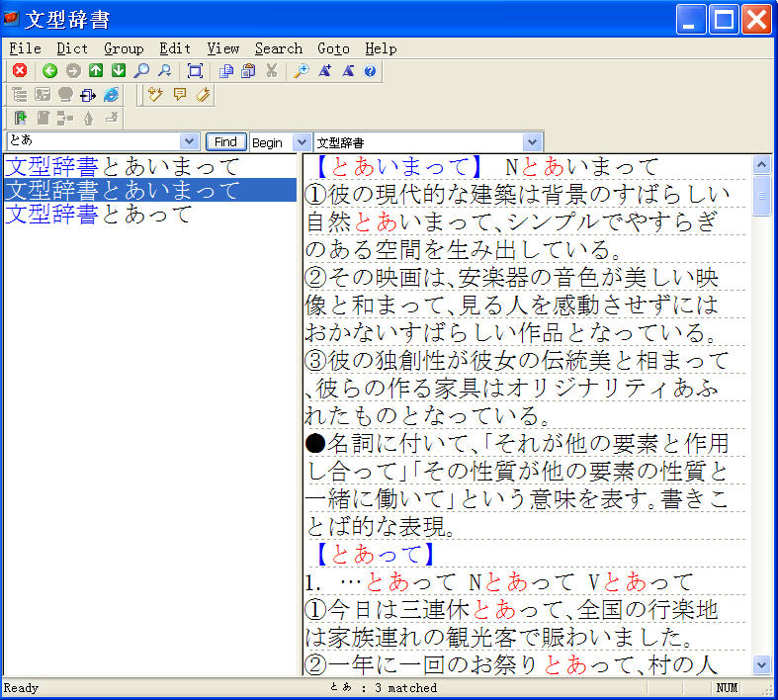Click the grey stamp icon beside pen nib

pos(111,118)
